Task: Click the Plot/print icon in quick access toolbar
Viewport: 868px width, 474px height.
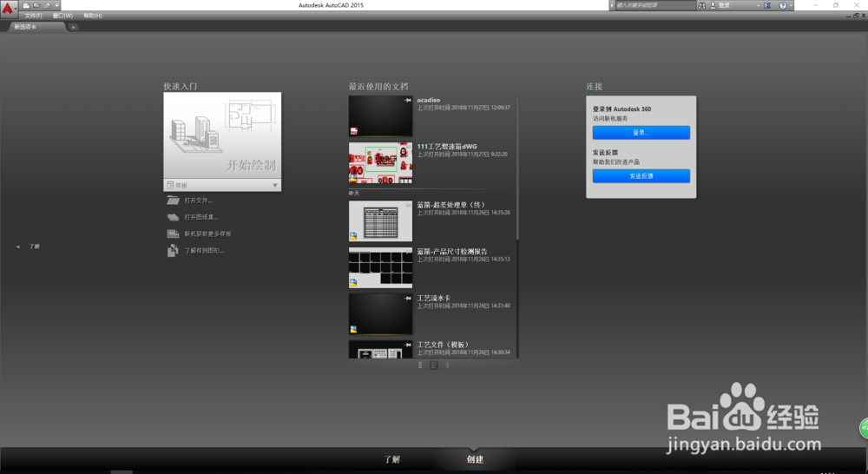Action: coord(48,5)
